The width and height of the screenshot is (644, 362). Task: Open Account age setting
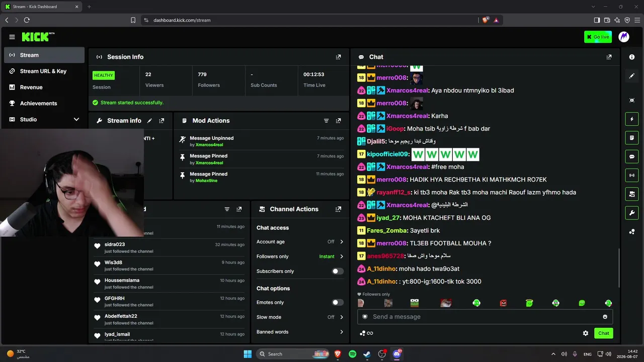(300, 242)
